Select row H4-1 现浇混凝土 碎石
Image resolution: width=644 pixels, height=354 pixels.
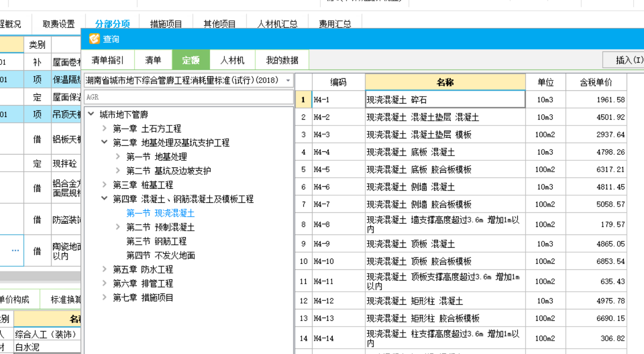coord(461,100)
